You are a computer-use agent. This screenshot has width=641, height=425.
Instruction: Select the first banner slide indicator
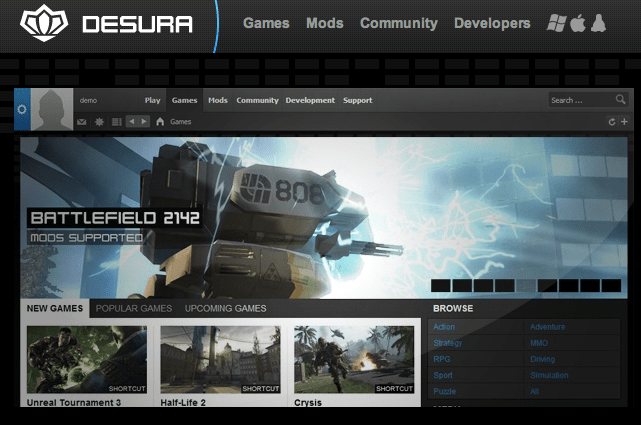coord(441,285)
